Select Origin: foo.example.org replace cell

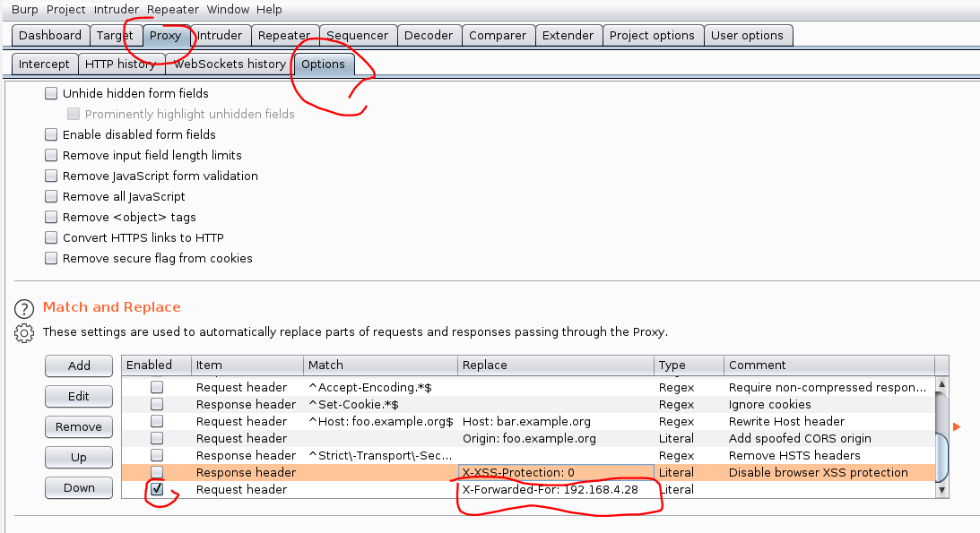(556, 438)
